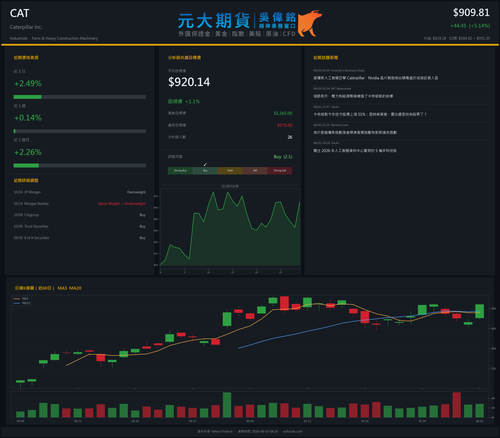Click the 元大期貨 banner title
Image resolution: width=500 pixels, height=438 pixels.
214,21
